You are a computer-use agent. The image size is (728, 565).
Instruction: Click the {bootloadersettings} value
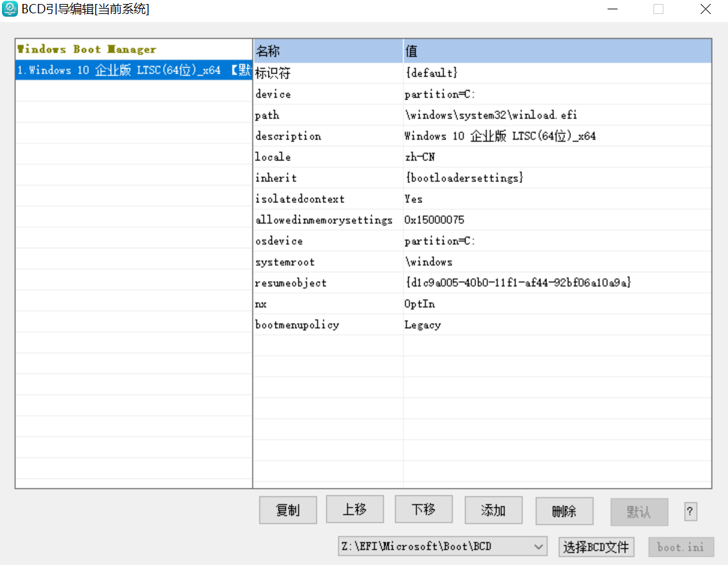pyautogui.click(x=464, y=178)
